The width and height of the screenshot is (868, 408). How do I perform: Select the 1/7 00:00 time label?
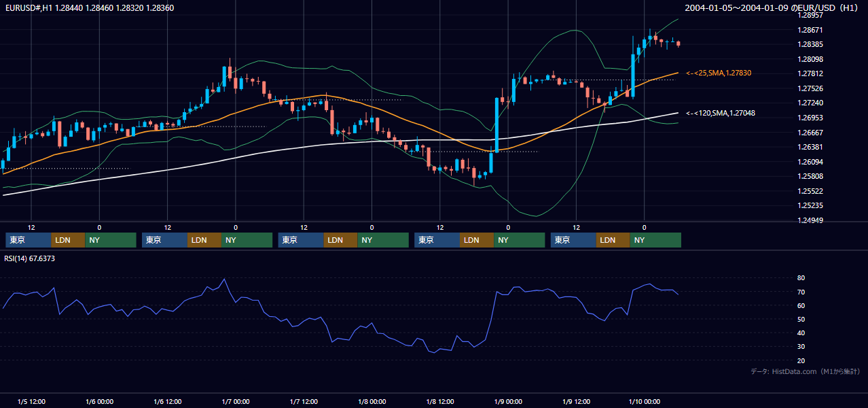coord(236,402)
